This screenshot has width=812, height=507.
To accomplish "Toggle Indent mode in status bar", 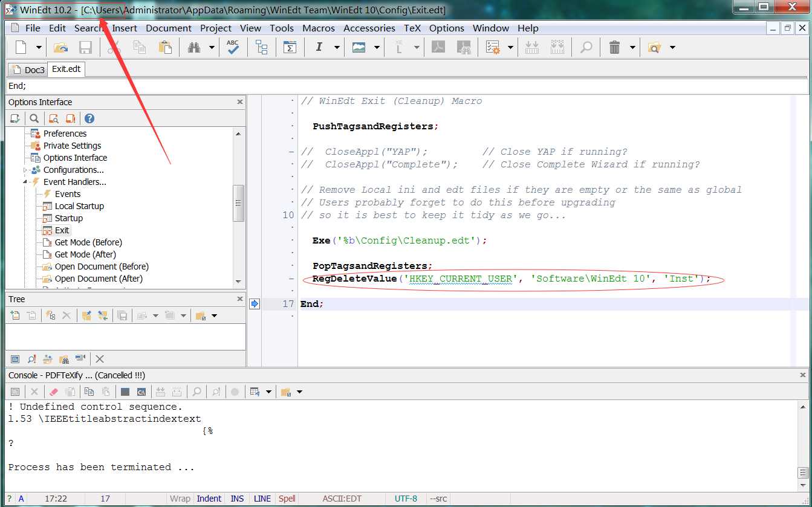I will [209, 499].
